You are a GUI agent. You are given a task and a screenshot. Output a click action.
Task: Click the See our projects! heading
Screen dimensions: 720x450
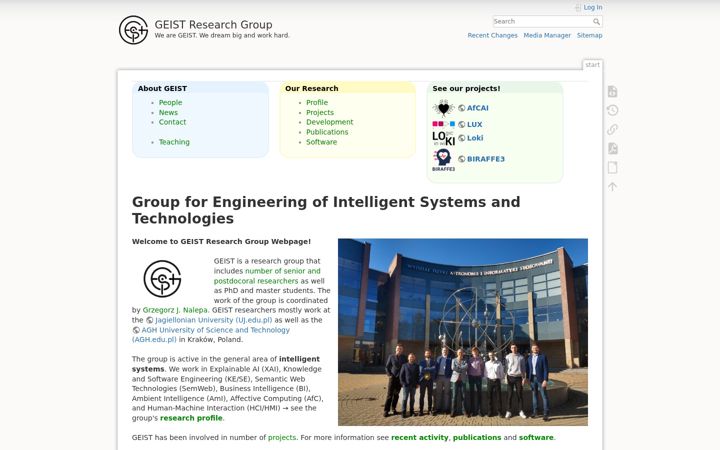click(x=466, y=89)
